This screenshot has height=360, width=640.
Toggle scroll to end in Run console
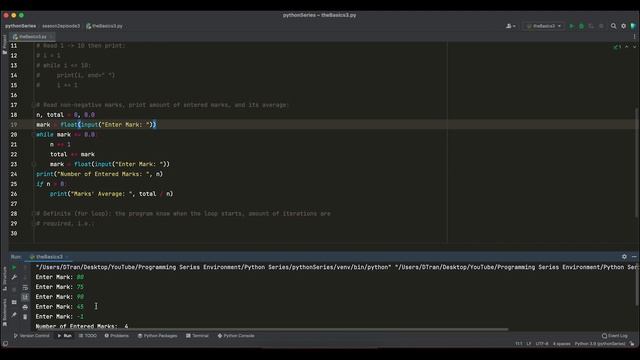(x=25, y=297)
